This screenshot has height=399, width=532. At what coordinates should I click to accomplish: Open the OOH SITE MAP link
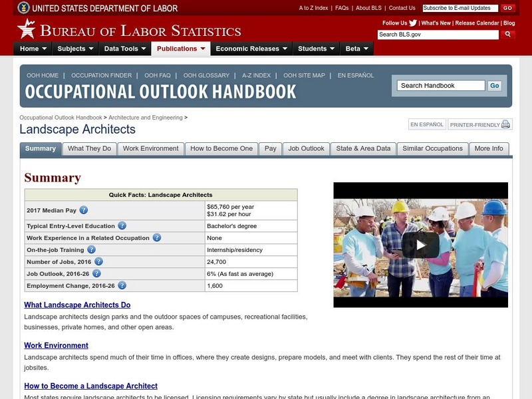(x=304, y=75)
